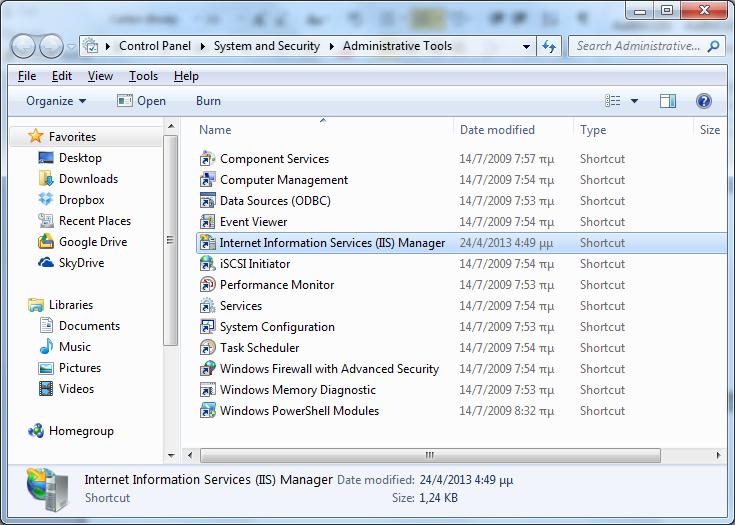Select the Component Services shortcut icon
The width and height of the screenshot is (735, 525).
[207, 159]
